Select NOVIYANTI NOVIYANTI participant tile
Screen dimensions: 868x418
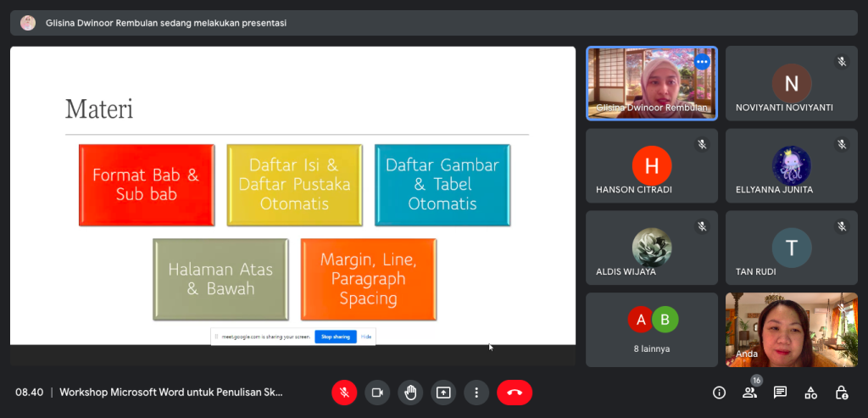792,83
